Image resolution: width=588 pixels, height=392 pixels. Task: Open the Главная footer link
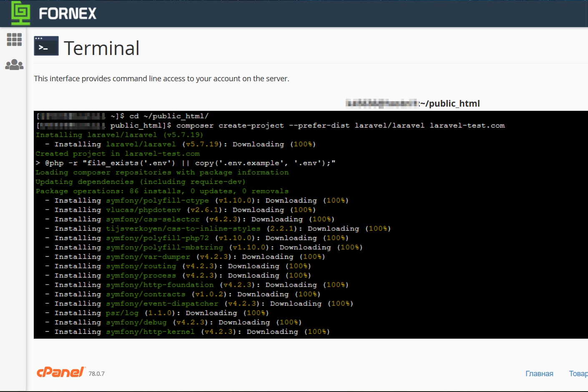pos(539,374)
